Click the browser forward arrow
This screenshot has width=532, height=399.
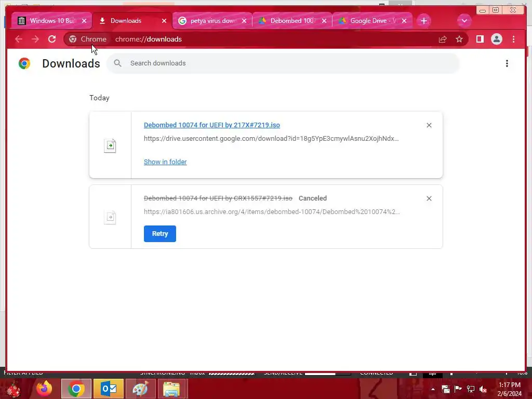coord(35,39)
